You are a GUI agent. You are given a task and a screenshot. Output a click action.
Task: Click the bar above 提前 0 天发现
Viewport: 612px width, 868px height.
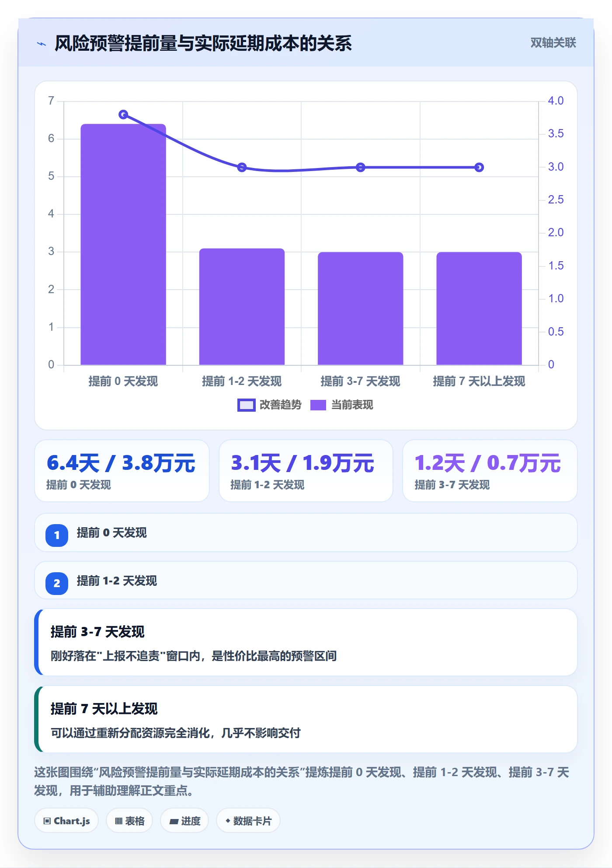click(123, 244)
